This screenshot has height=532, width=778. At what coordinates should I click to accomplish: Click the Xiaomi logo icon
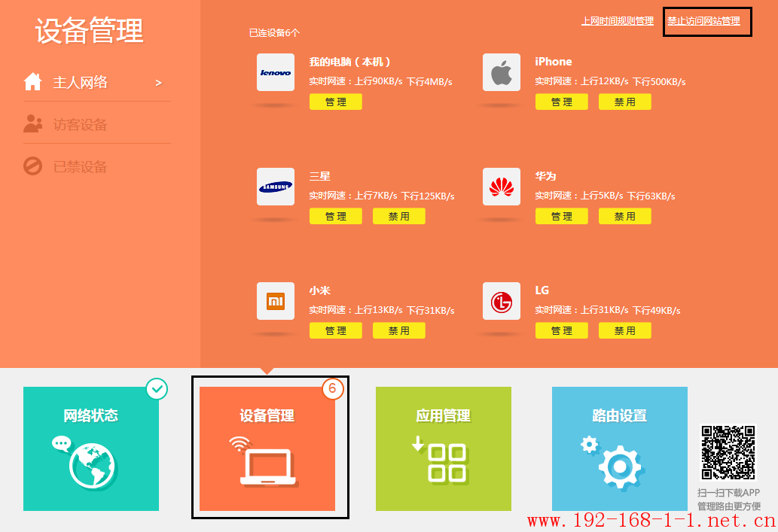(276, 301)
